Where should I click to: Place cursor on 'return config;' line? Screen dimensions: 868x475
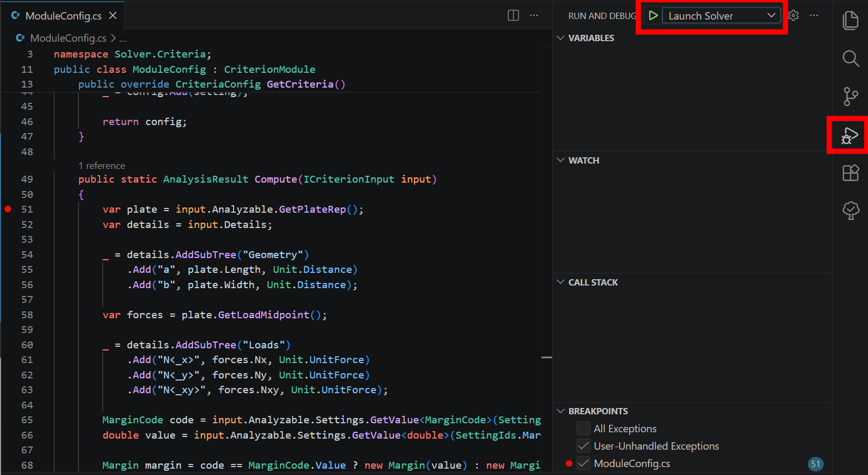coord(144,121)
